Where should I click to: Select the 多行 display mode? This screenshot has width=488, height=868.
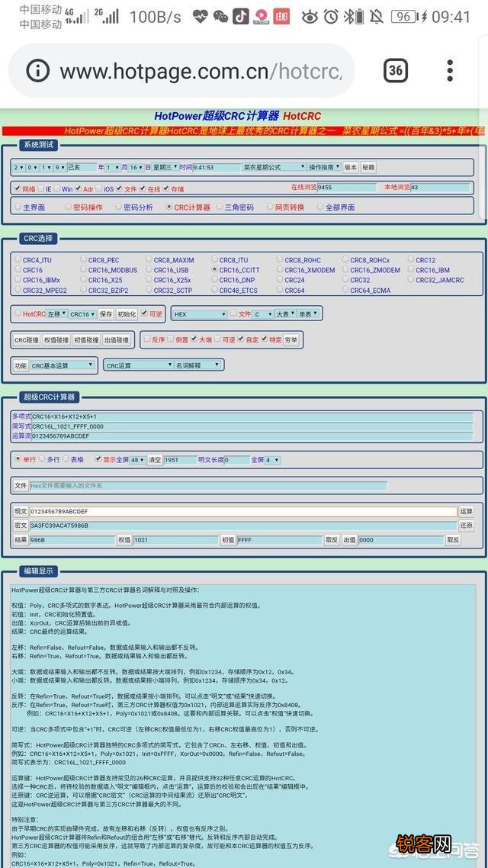41,459
